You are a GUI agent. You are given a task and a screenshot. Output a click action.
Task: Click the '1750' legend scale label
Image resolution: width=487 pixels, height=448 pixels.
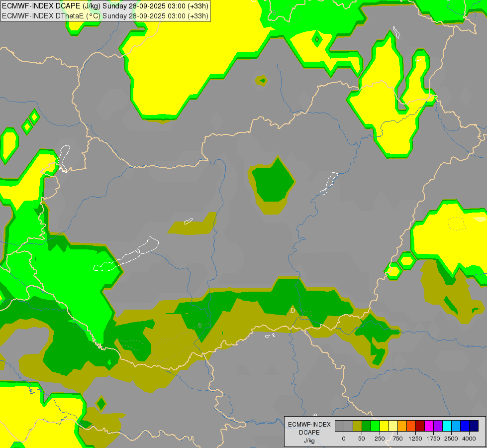point(433,439)
